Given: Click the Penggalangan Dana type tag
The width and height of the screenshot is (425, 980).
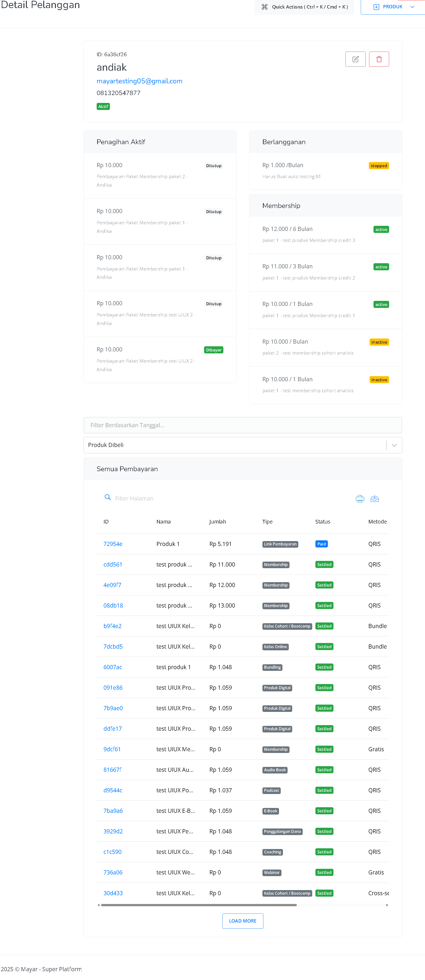Looking at the screenshot, I should point(282,832).
